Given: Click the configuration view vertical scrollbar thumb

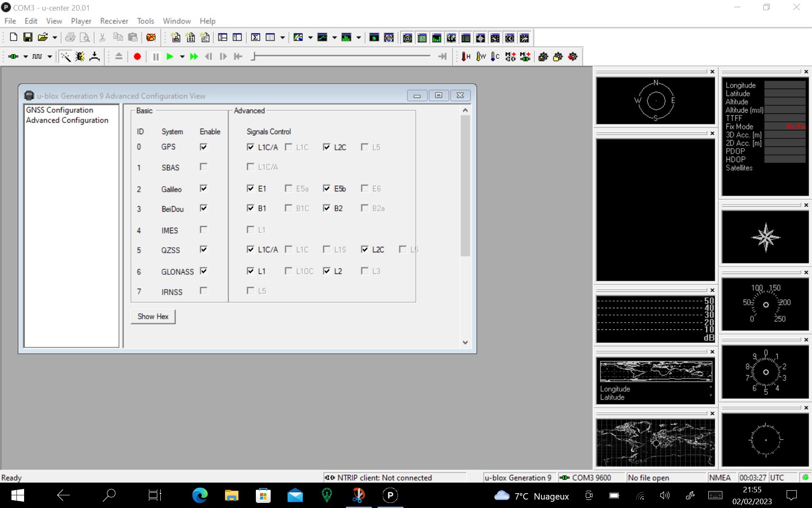Looking at the screenshot, I should 465,185.
